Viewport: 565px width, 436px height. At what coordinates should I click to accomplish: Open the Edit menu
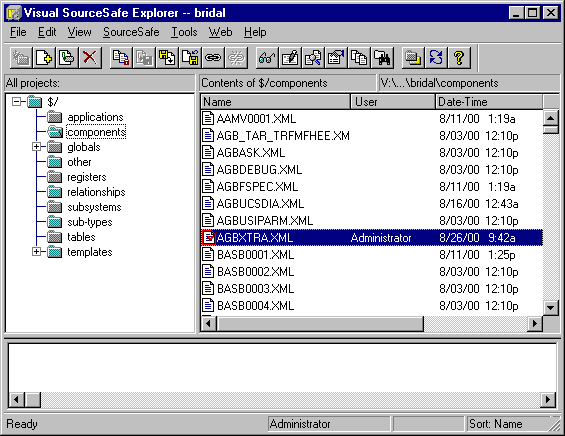[x=47, y=32]
